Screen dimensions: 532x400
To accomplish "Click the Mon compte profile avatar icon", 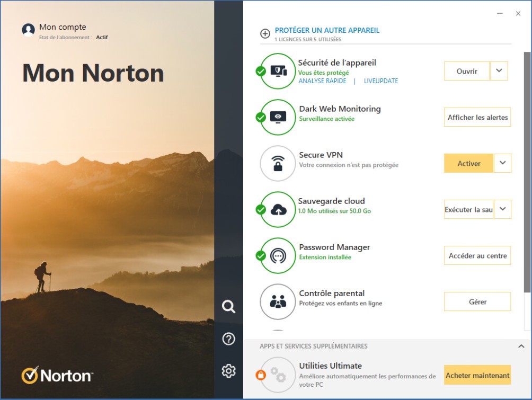I will coord(29,30).
